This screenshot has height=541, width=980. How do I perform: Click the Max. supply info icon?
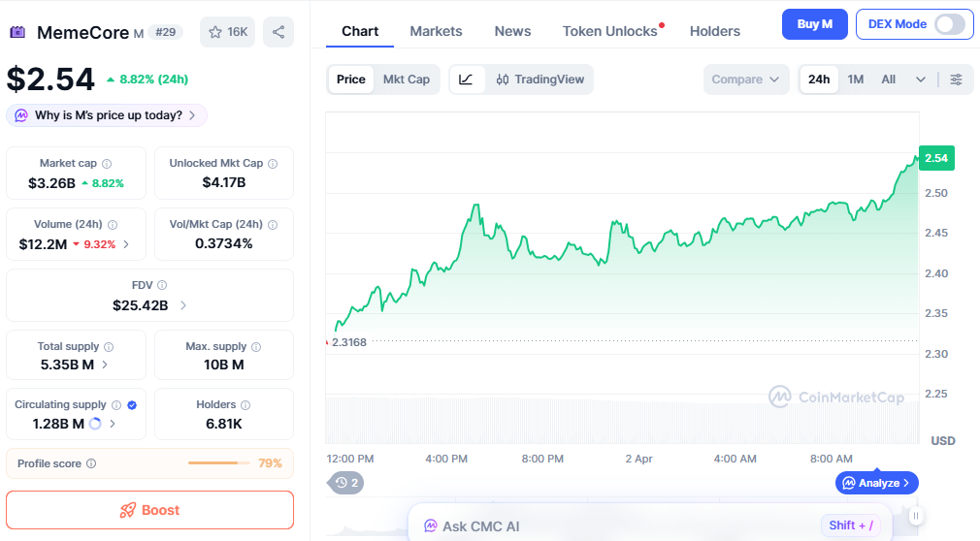coord(256,347)
